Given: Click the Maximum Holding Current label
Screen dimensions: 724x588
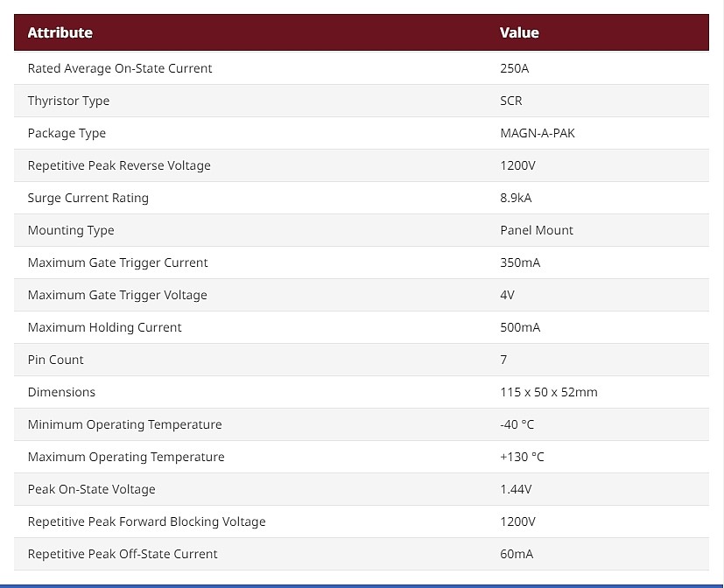Looking at the screenshot, I should (104, 327).
